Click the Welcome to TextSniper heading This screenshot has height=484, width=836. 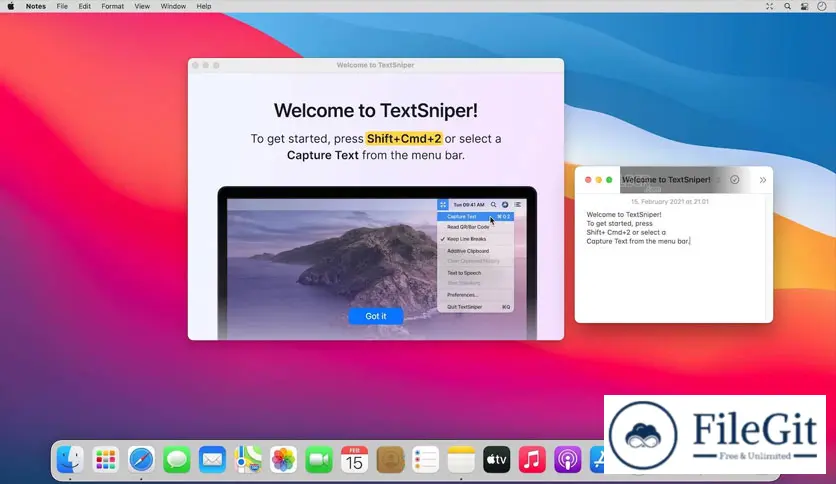tap(376, 110)
